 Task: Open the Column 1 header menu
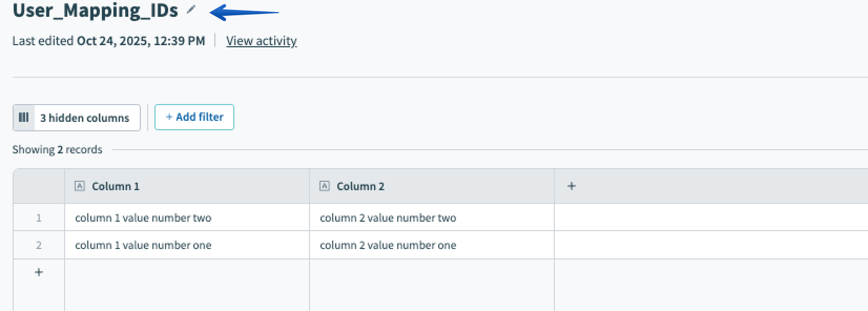115,186
